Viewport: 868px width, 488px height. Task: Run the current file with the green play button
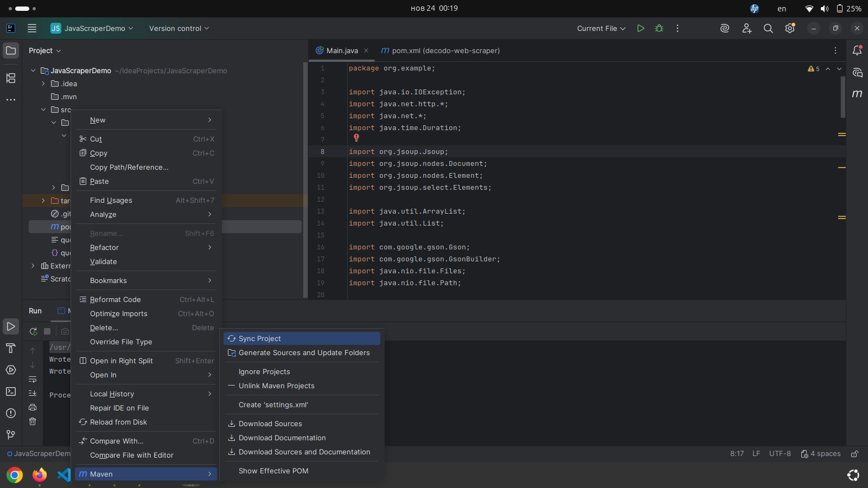[641, 28]
